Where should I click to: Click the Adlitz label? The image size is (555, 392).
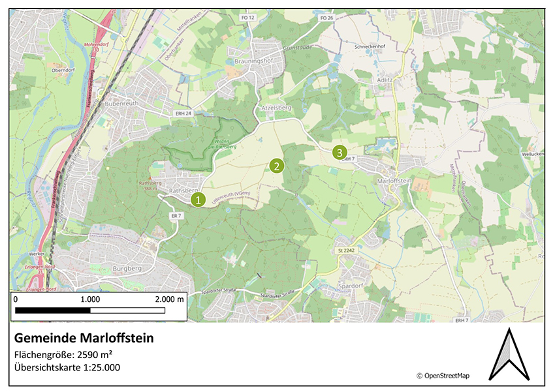coord(385,80)
